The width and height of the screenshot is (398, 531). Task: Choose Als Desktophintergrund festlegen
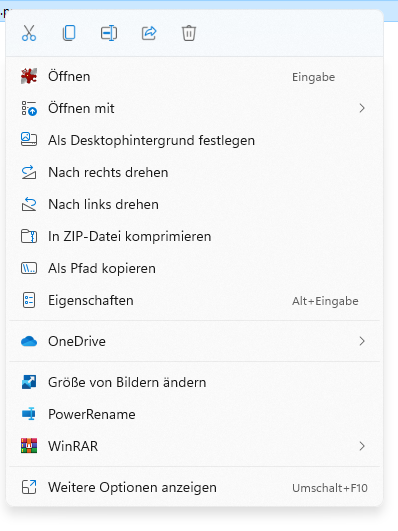click(194, 140)
